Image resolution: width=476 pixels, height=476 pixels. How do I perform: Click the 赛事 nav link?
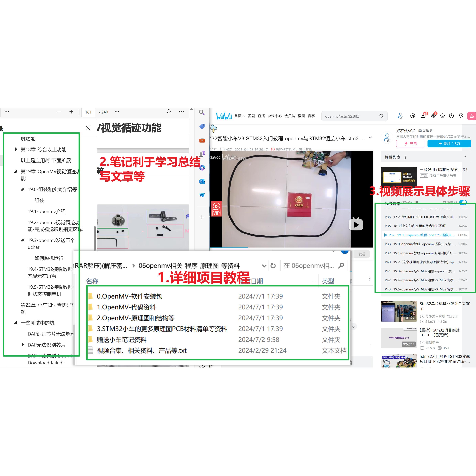[x=311, y=116]
